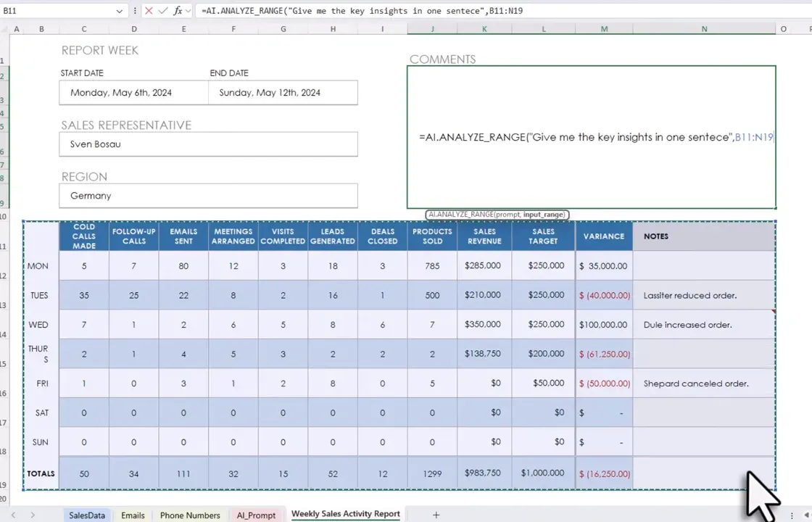Add a new sheet with the plus icon
The width and height of the screenshot is (812, 522).
pyautogui.click(x=436, y=515)
